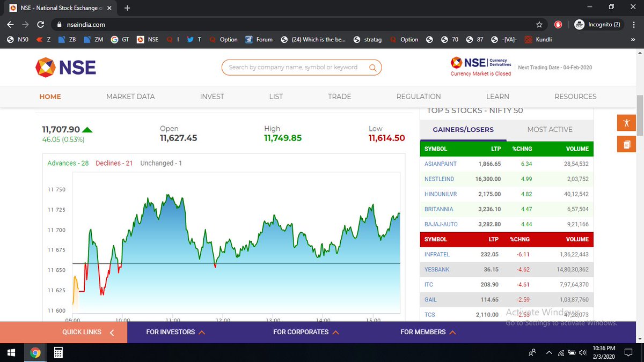
Task: Open the ZB bookmark
Action: click(67, 39)
